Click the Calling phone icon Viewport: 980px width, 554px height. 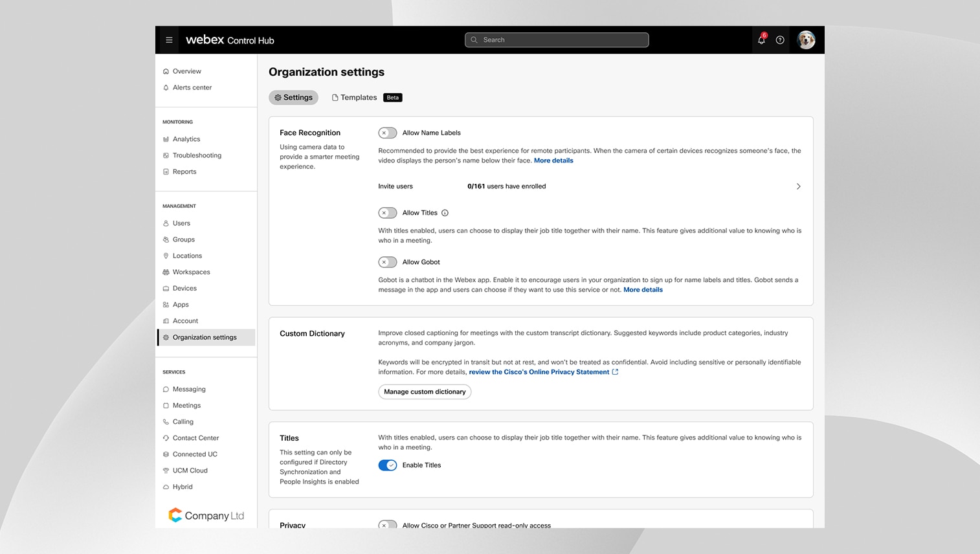[x=166, y=421]
